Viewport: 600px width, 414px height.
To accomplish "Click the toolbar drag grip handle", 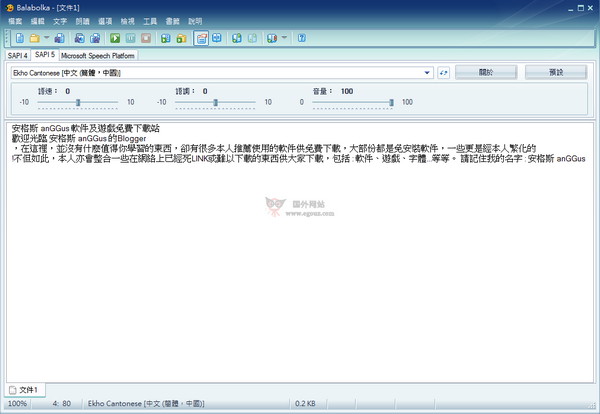I will click(8, 38).
